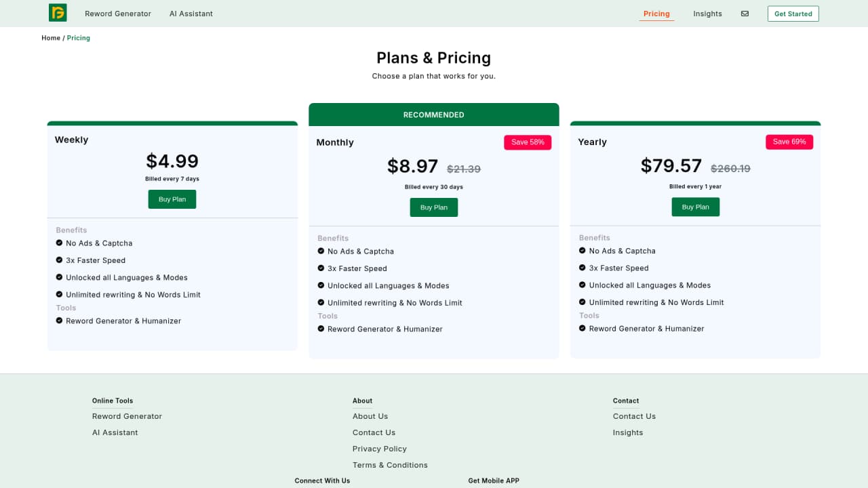Click the 'Billed every 30 days' text
The width and height of the screenshot is (868, 488).
pos(434,187)
